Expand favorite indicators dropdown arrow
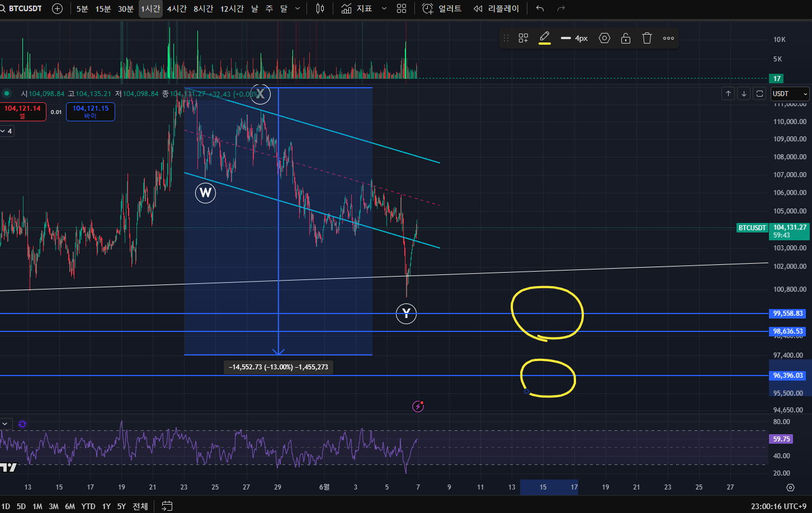The height and width of the screenshot is (513, 812). [x=384, y=8]
